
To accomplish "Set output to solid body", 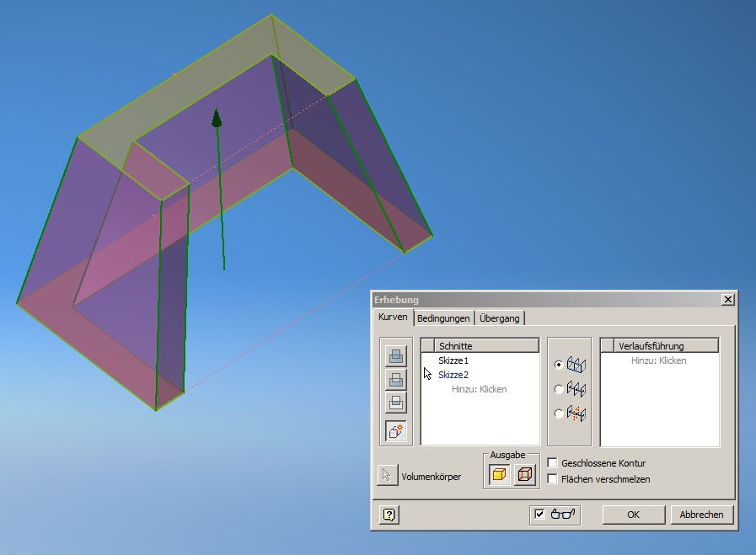I will tap(499, 474).
